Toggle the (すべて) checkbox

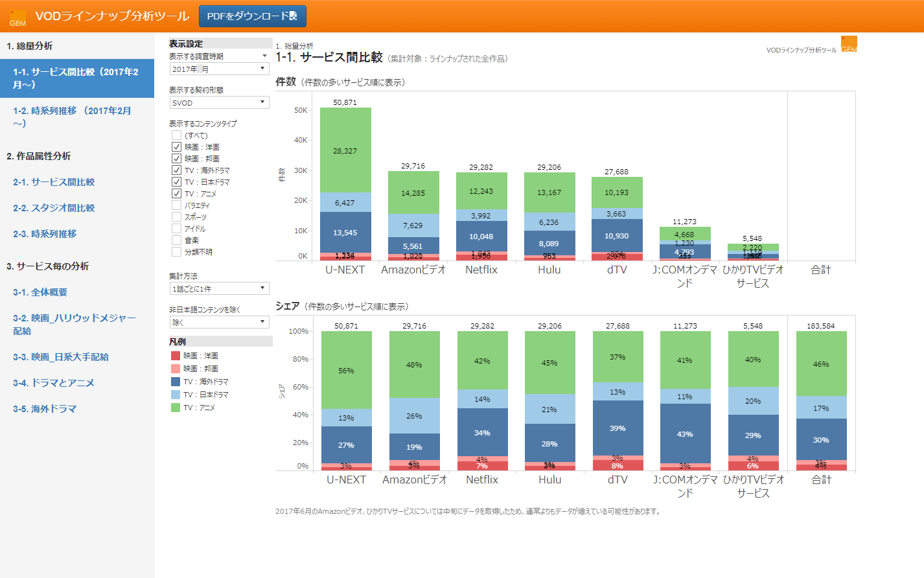tap(176, 135)
